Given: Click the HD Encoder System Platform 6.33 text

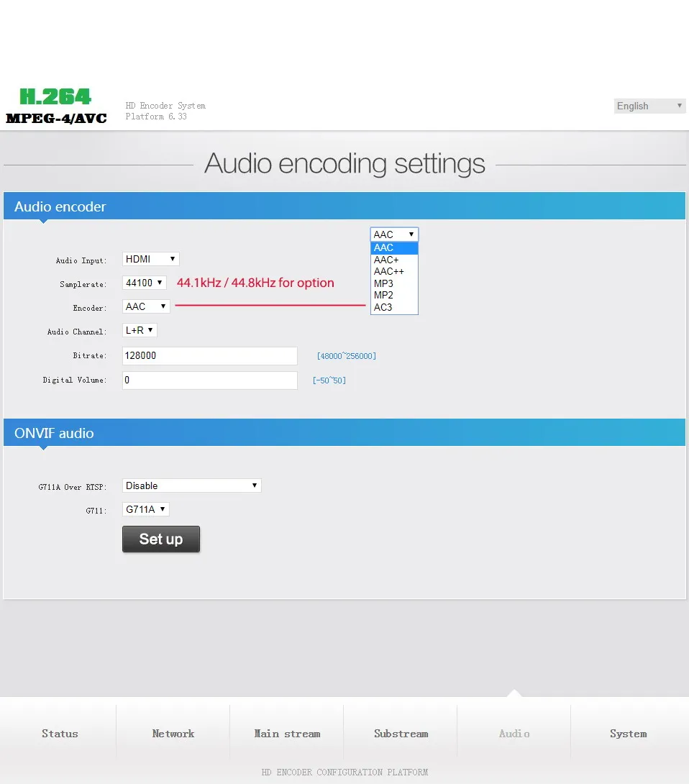Looking at the screenshot, I should coord(165,111).
